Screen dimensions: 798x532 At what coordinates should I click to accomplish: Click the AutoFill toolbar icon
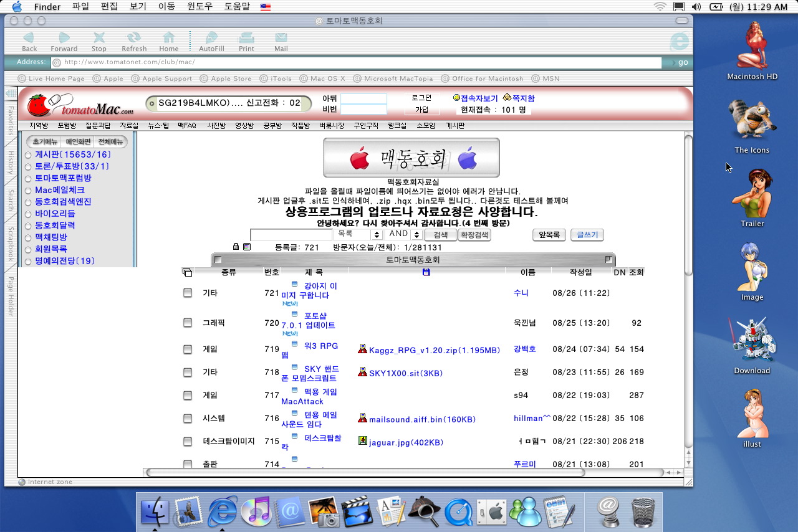tap(211, 40)
